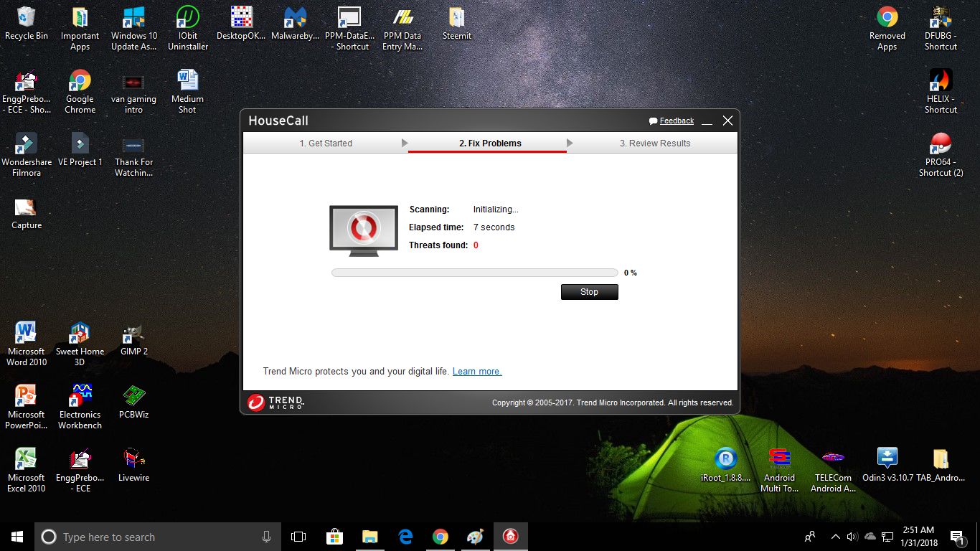Select the Wondershare Filmora desktop icon

click(27, 155)
